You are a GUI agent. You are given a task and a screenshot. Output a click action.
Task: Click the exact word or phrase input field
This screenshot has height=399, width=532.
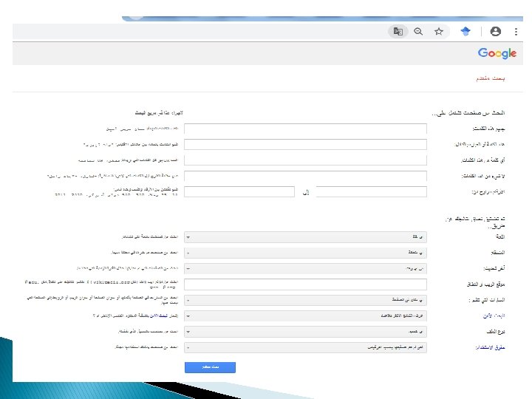pyautogui.click(x=305, y=145)
